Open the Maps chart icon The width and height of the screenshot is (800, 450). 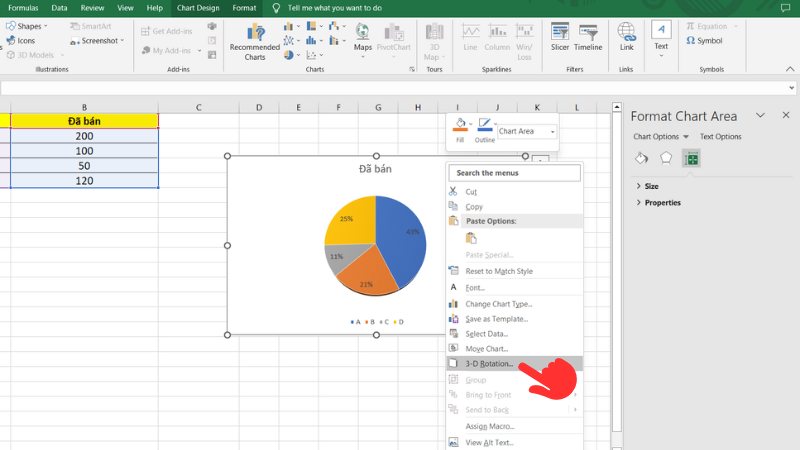point(363,37)
